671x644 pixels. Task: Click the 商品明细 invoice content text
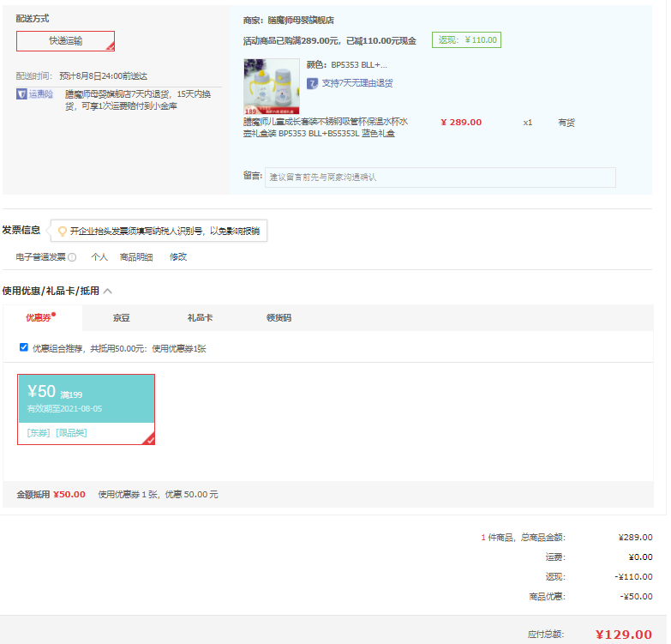pos(136,257)
